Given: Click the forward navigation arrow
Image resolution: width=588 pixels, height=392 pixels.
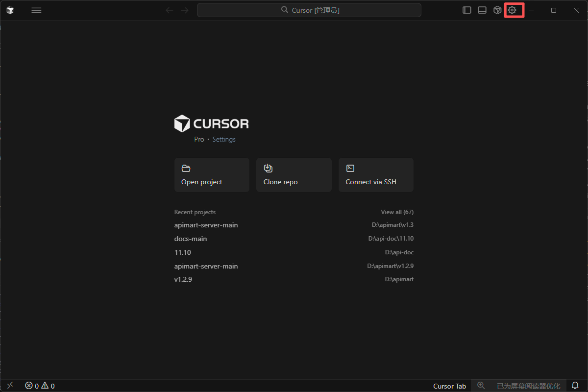Looking at the screenshot, I should click(184, 10).
